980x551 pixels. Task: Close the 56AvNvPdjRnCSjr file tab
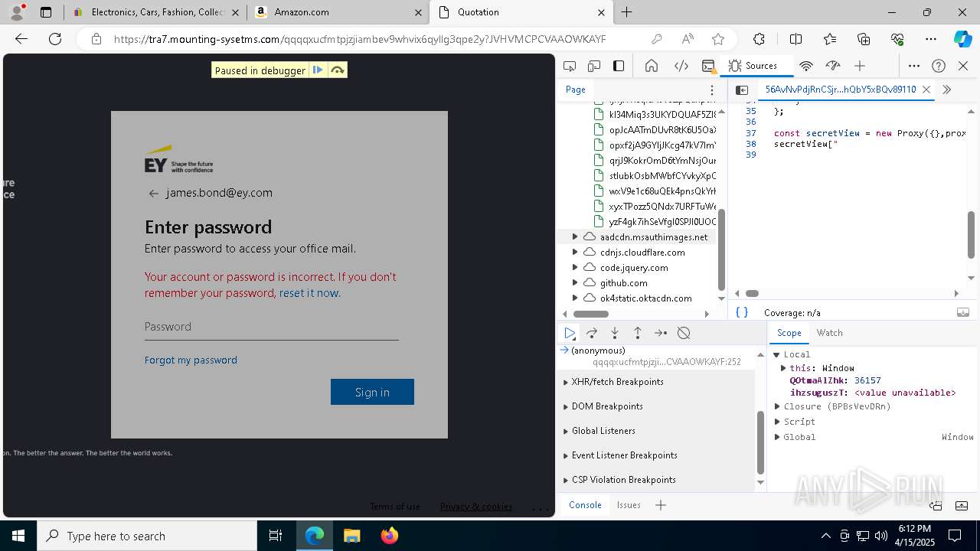pos(926,90)
